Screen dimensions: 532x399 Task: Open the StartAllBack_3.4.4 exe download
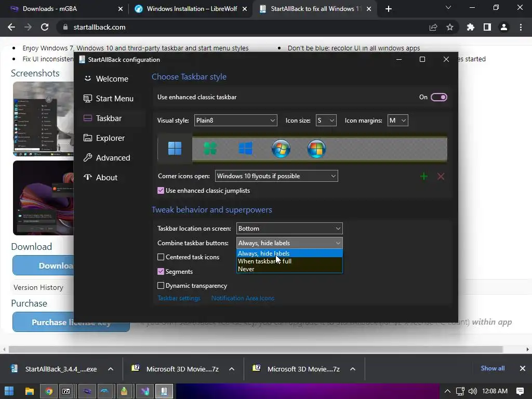(x=54, y=369)
